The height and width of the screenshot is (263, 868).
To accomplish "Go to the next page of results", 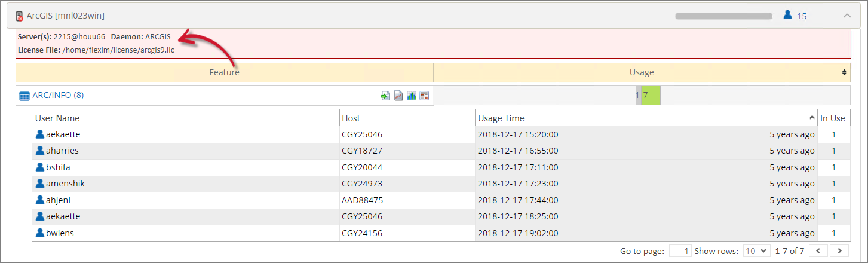I will pyautogui.click(x=839, y=251).
